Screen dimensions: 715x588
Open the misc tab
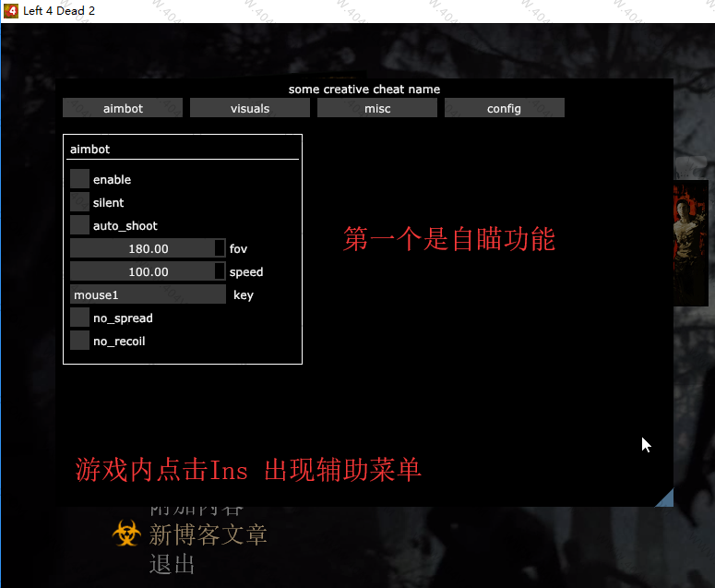[377, 108]
